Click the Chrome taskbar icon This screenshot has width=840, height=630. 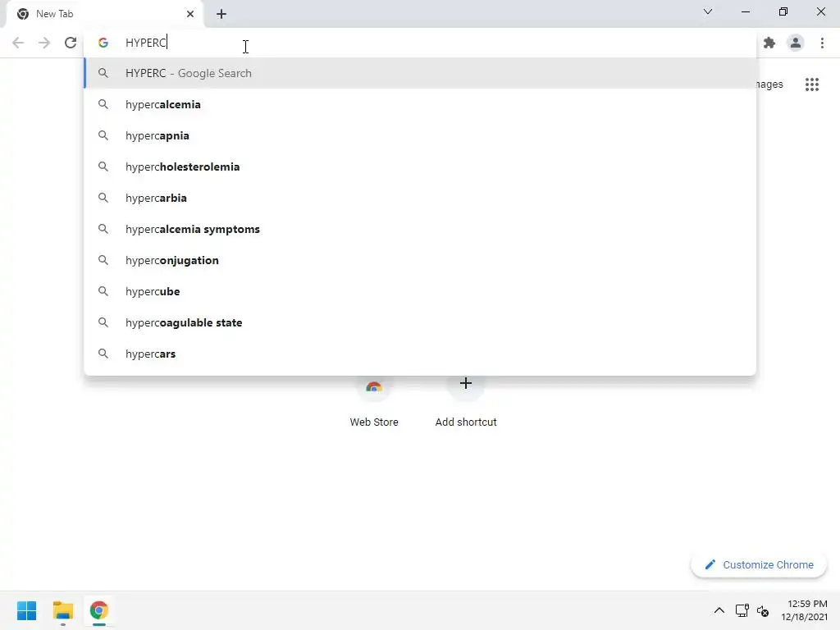98,610
